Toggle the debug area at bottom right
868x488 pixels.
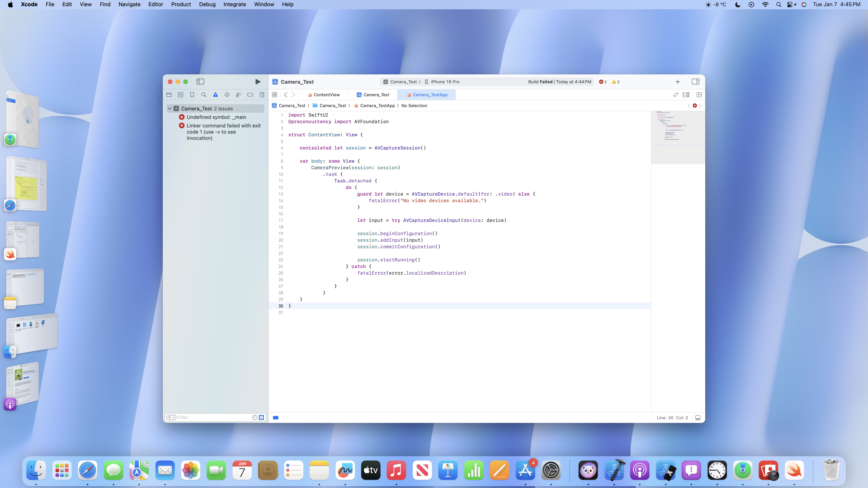698,418
